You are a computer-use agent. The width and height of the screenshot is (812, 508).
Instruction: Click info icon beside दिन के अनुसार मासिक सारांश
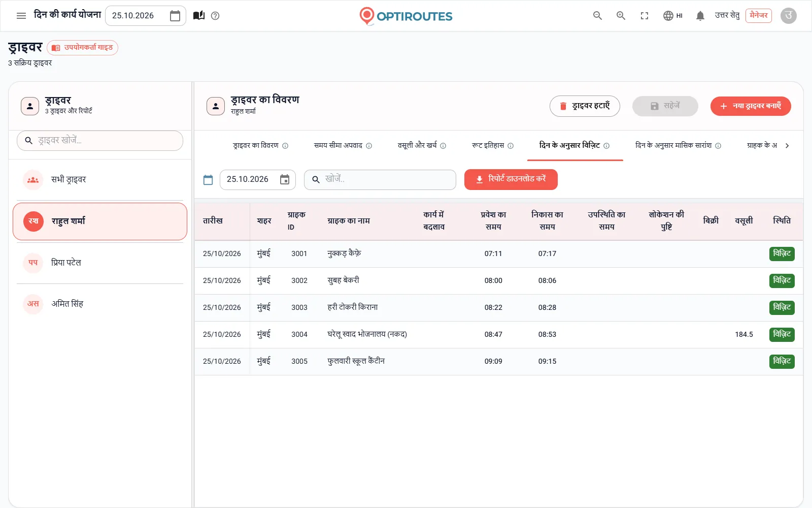coord(718,146)
